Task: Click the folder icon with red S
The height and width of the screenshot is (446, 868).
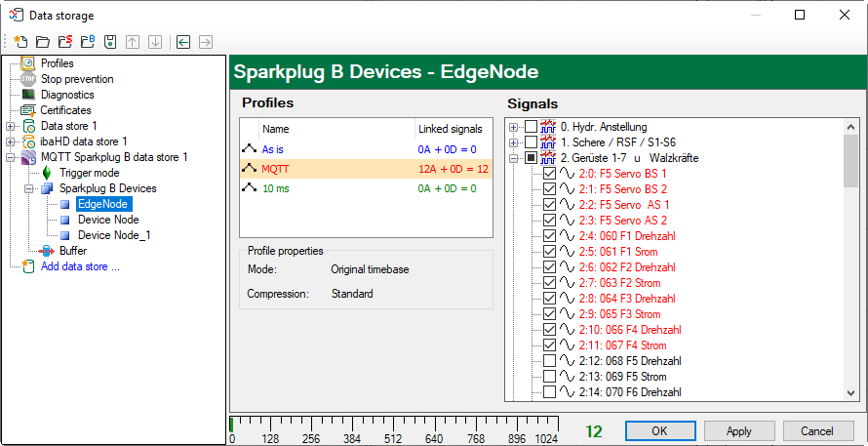Action: click(65, 42)
